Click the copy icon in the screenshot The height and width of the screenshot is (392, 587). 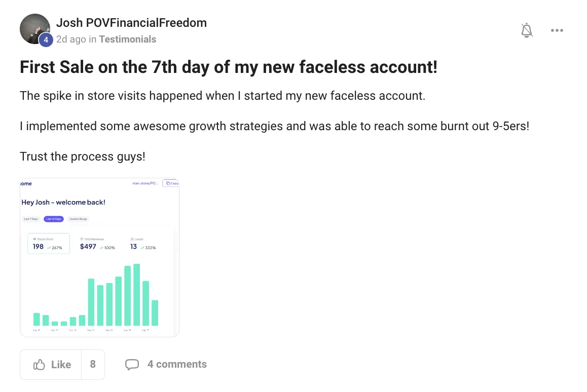pos(168,183)
